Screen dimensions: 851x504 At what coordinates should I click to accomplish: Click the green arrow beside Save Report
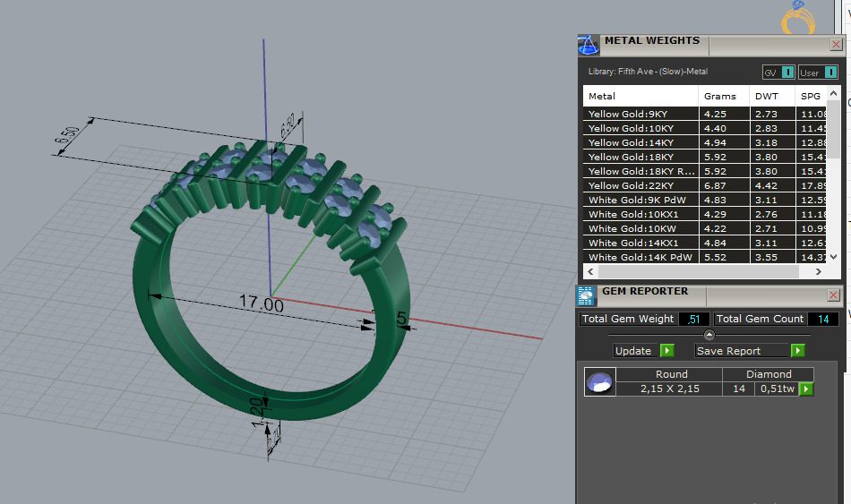tap(797, 350)
